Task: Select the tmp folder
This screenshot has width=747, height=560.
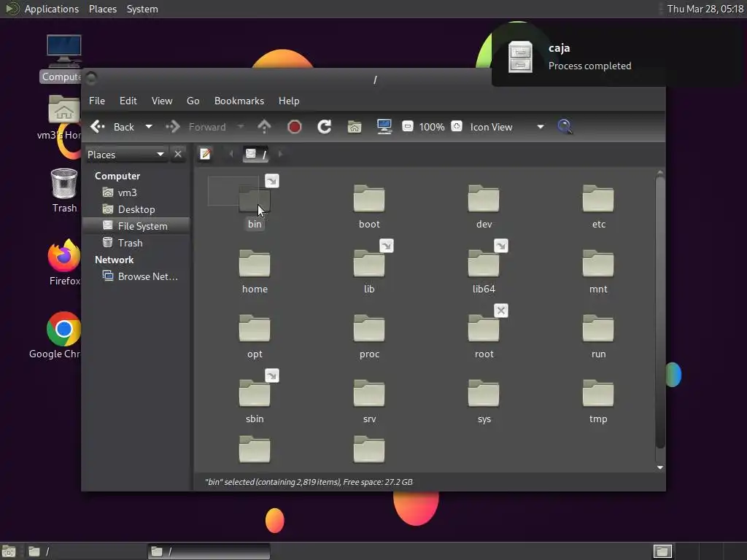Action: pyautogui.click(x=598, y=394)
